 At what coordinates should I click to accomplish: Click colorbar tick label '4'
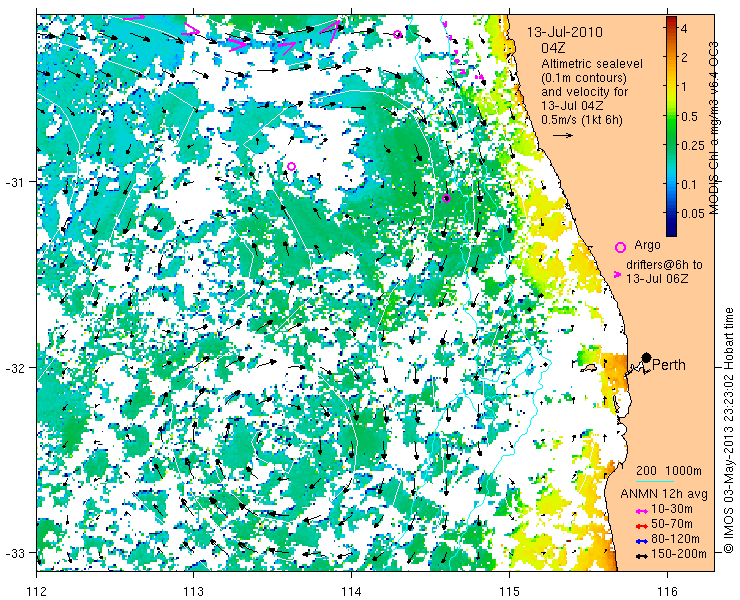pyautogui.click(x=684, y=29)
